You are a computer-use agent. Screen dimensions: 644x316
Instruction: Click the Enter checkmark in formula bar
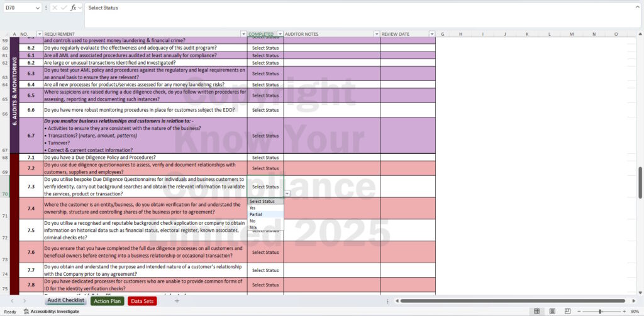(x=64, y=8)
